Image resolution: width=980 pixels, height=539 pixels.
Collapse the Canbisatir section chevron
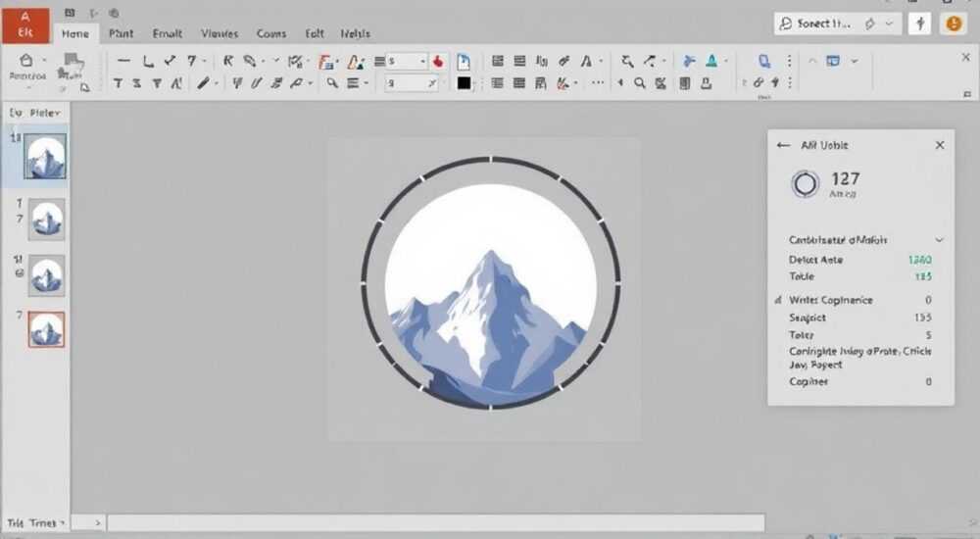939,240
